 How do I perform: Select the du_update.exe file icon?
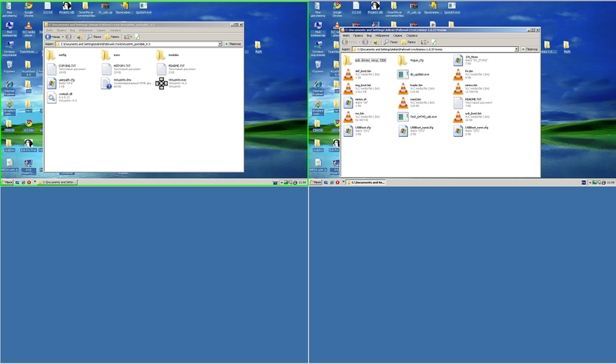pos(403,75)
